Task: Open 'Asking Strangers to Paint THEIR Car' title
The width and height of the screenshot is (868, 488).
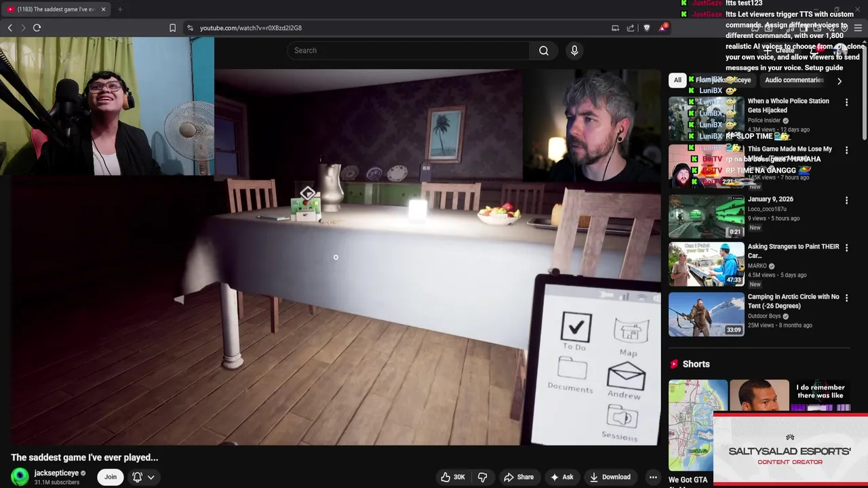Action: coord(793,251)
